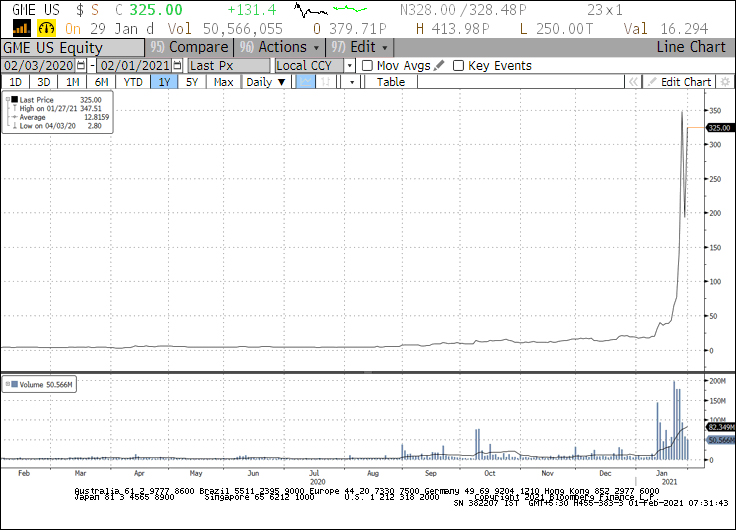Viewport: 736px width, 530px height.
Task: Click the N328.00/328.48P quote
Action: point(463,9)
